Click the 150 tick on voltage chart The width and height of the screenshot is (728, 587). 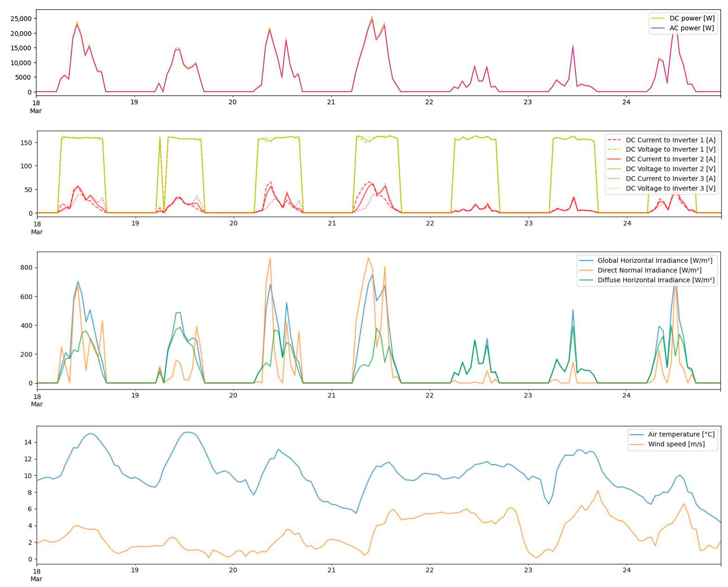(26, 143)
